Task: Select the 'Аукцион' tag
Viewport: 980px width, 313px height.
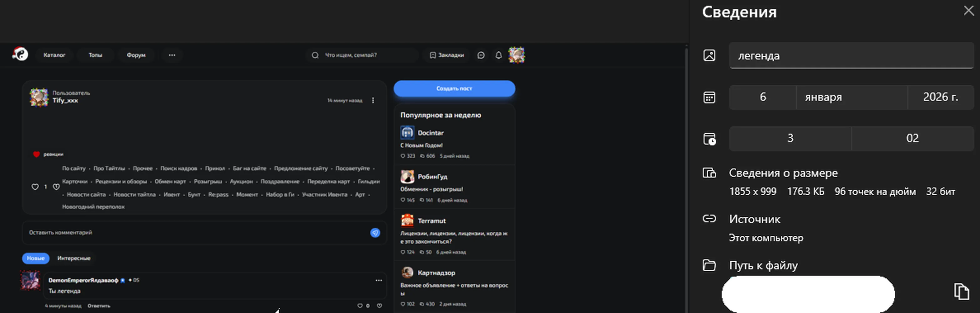Action: (241, 181)
